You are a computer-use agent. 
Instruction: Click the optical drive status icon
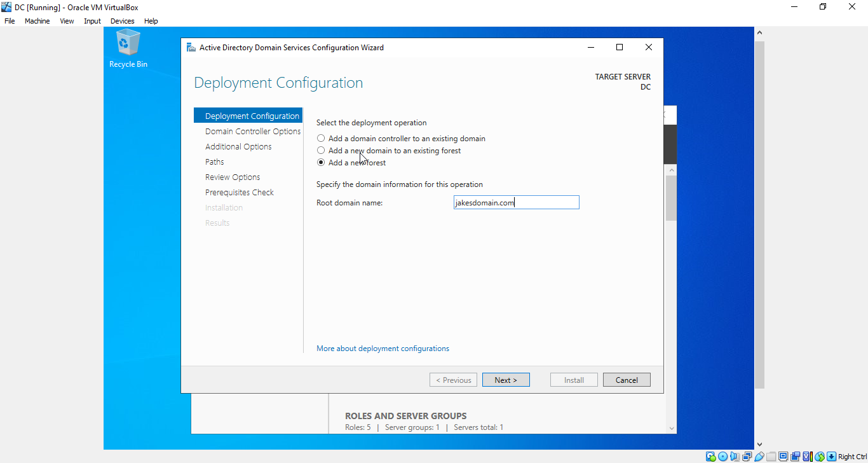coord(722,456)
